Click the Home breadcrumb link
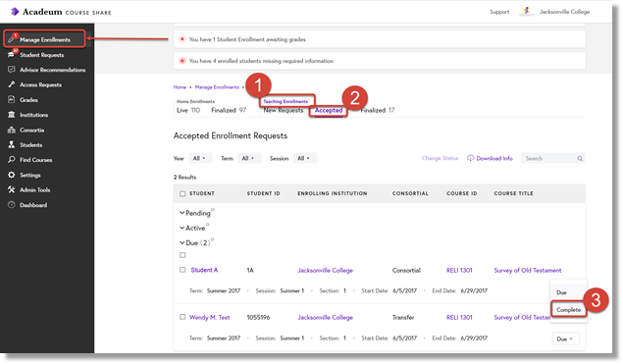Screen dimensions: 623x364 pyautogui.click(x=180, y=87)
